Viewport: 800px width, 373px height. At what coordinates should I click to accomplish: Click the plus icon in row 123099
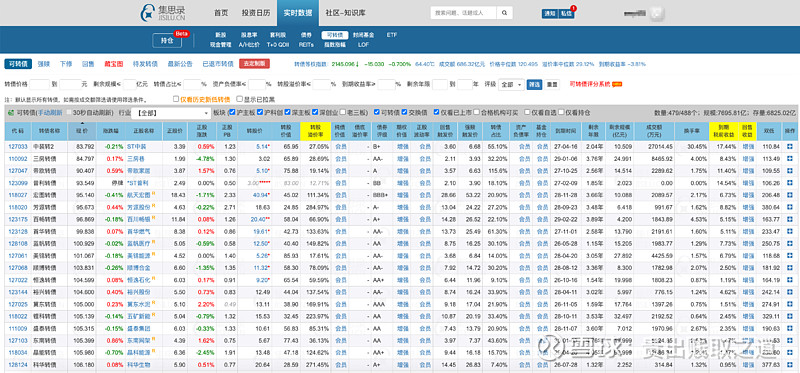pos(790,182)
